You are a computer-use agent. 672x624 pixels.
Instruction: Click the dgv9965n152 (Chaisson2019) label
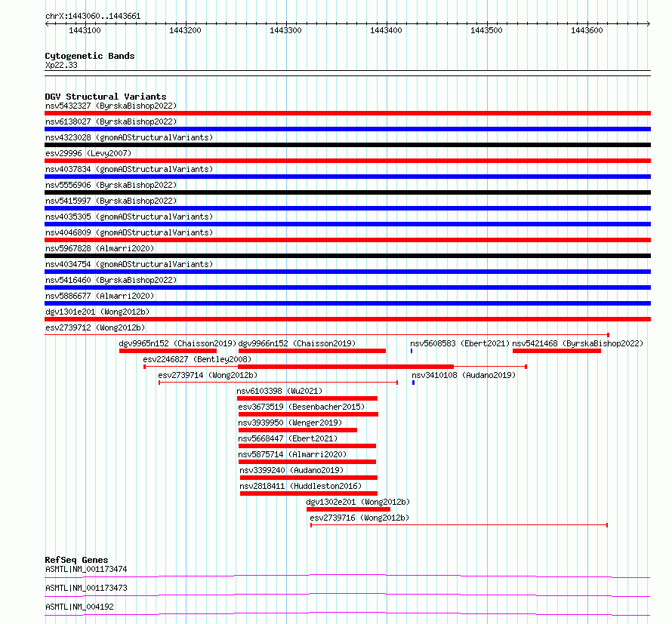tap(177, 343)
